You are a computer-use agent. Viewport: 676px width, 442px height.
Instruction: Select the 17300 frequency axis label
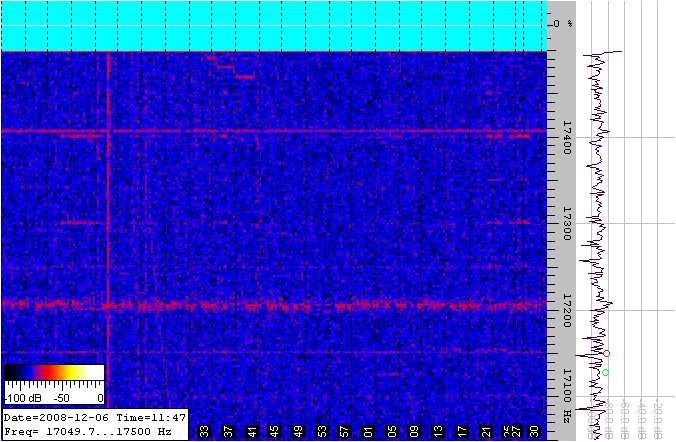(x=567, y=224)
